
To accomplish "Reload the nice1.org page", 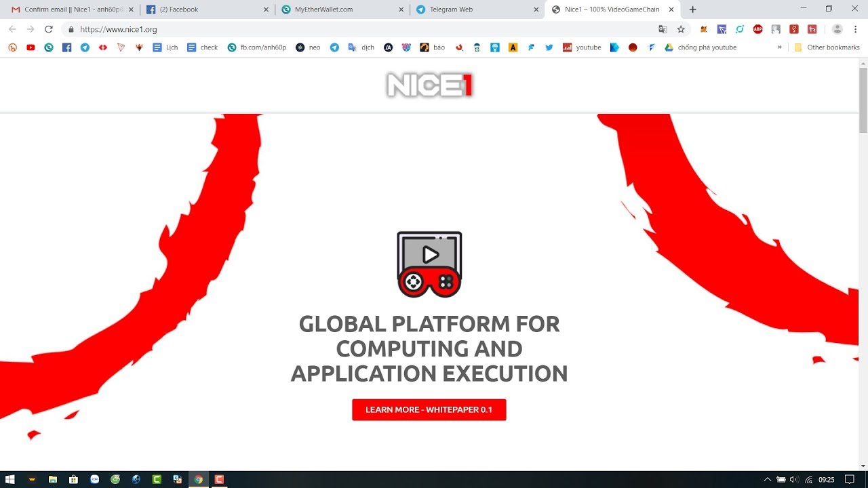I will (48, 29).
